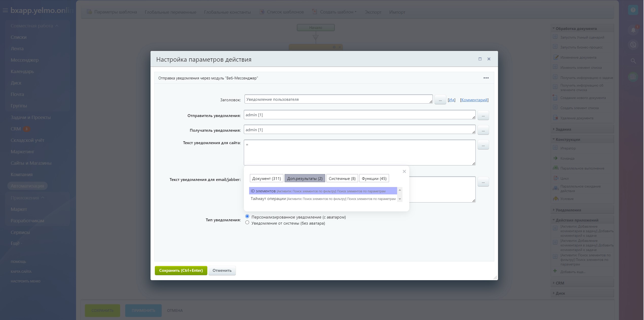The image size is (644, 320).
Task: Maximize the action settings dialog
Action: point(480,59)
